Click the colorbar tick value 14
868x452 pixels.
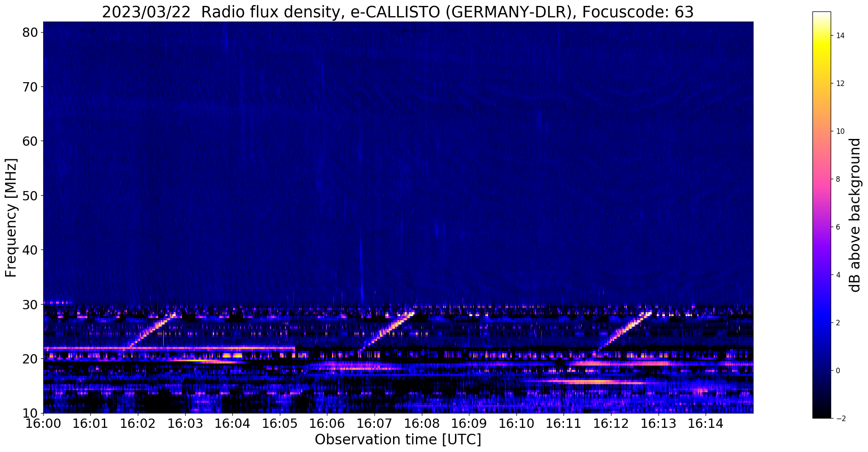[x=840, y=36]
